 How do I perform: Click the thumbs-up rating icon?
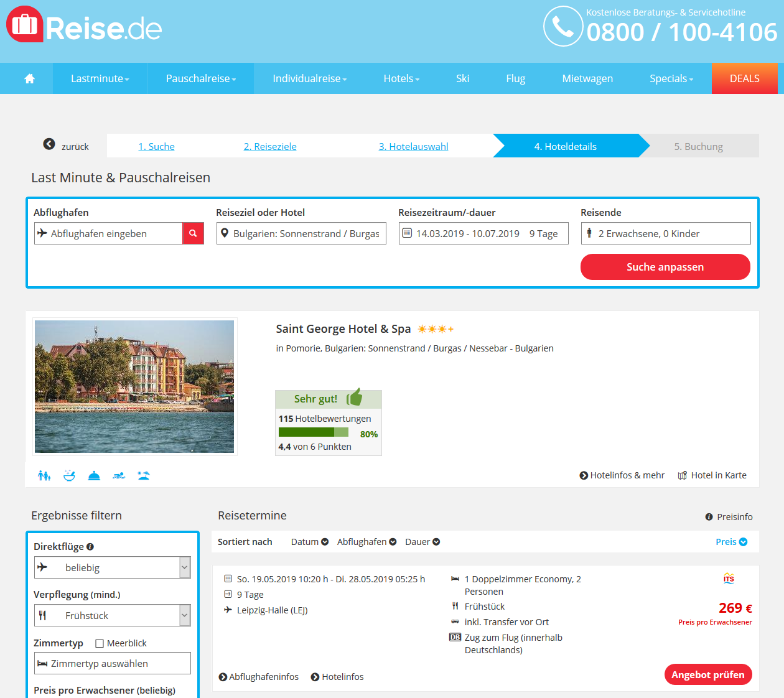[355, 397]
